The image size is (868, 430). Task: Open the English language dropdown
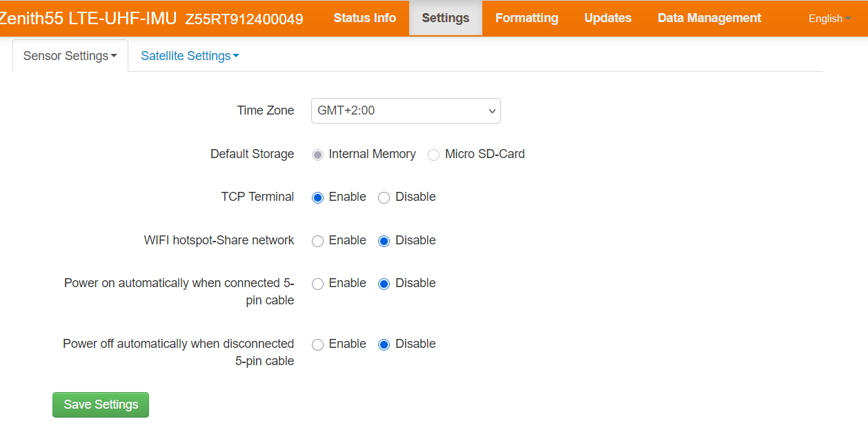pyautogui.click(x=829, y=19)
